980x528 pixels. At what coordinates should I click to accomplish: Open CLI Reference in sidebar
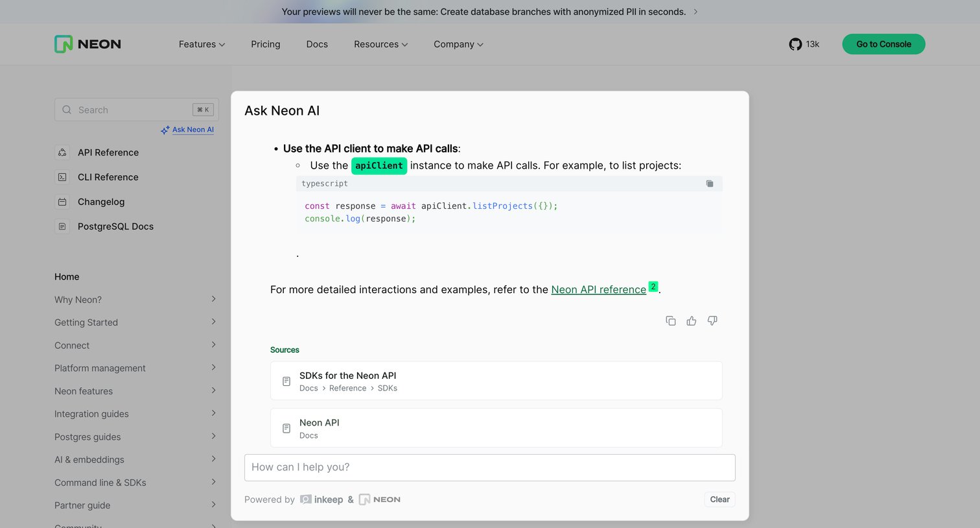(108, 177)
